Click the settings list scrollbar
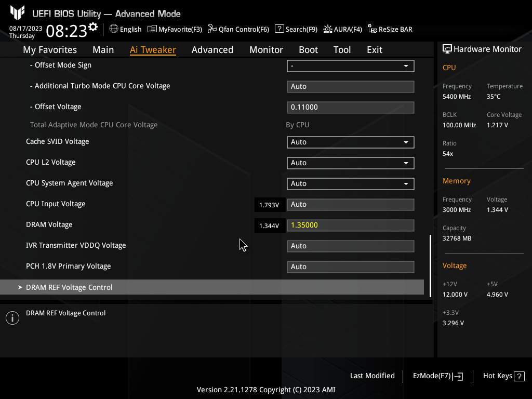The image size is (532, 399). 430,265
